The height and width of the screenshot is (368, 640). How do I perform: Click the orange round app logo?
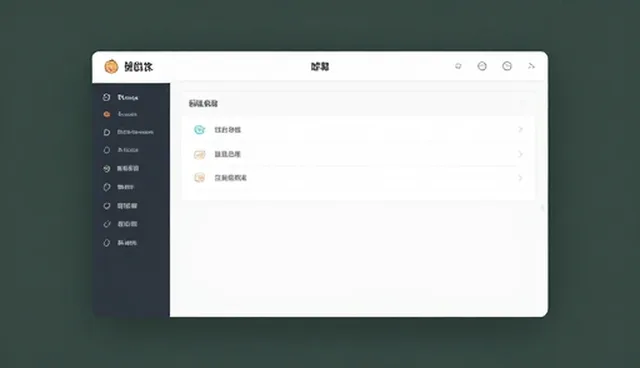pos(111,67)
